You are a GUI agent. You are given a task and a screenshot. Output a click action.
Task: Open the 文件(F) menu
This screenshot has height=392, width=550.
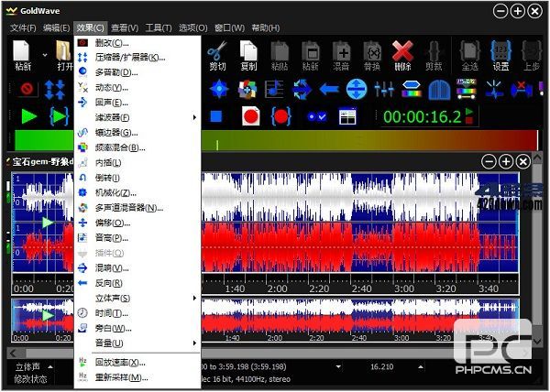23,28
